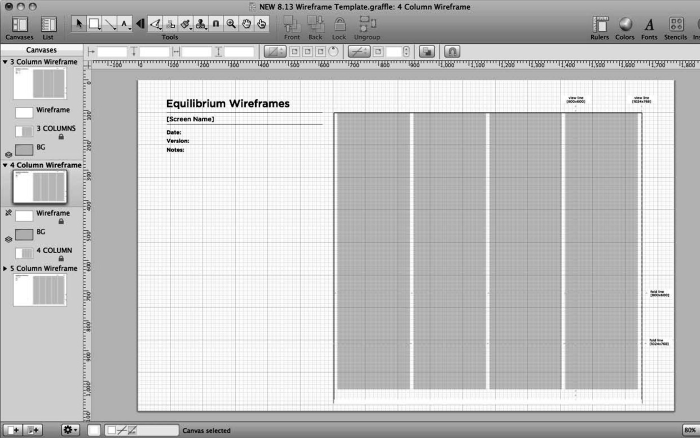Open the gear action menu
The height and width of the screenshot is (438, 700).
tap(70, 430)
